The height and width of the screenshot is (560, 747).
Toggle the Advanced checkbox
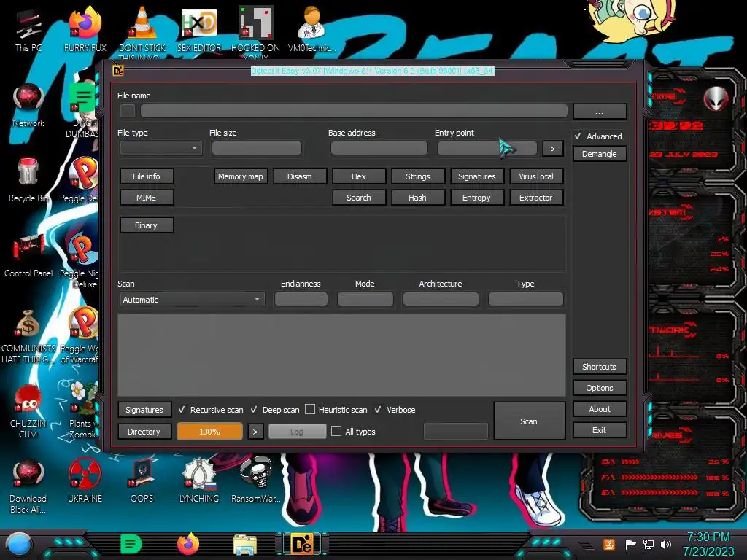point(578,136)
